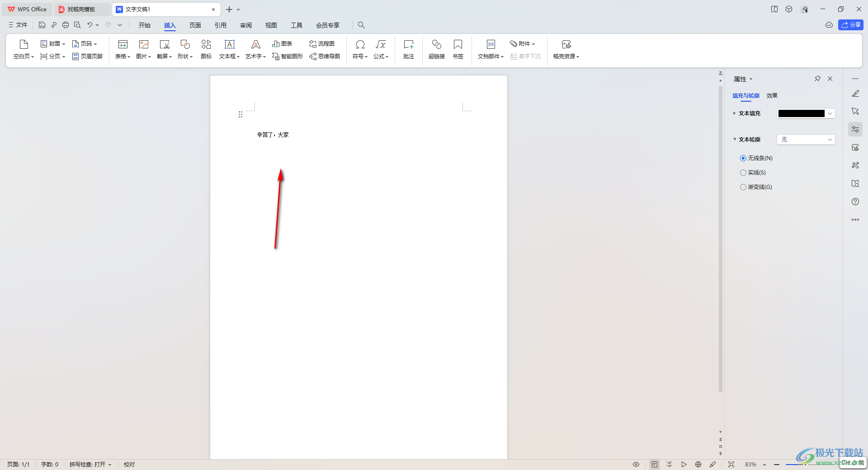Open the Effects tab in properties
Screen dimensions: 868x470
[772, 96]
